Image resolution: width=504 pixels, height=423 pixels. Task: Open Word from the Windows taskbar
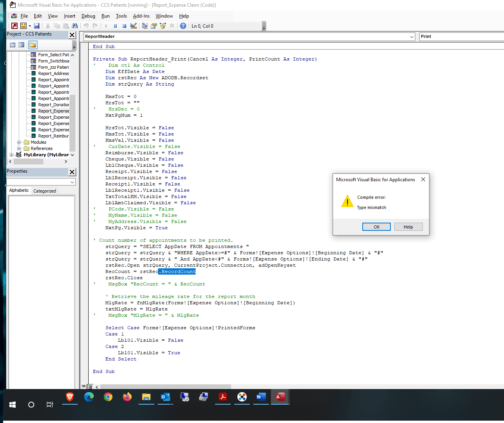(261, 397)
